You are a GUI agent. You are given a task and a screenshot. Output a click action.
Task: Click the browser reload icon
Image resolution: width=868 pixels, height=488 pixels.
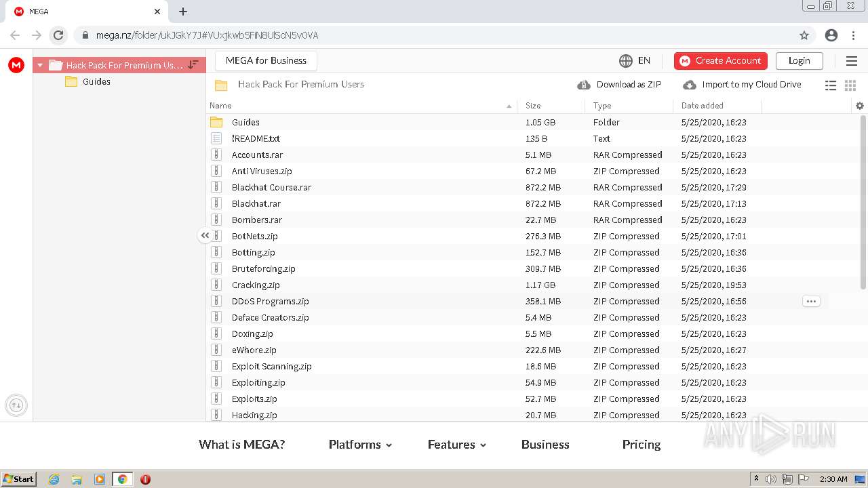tap(58, 35)
